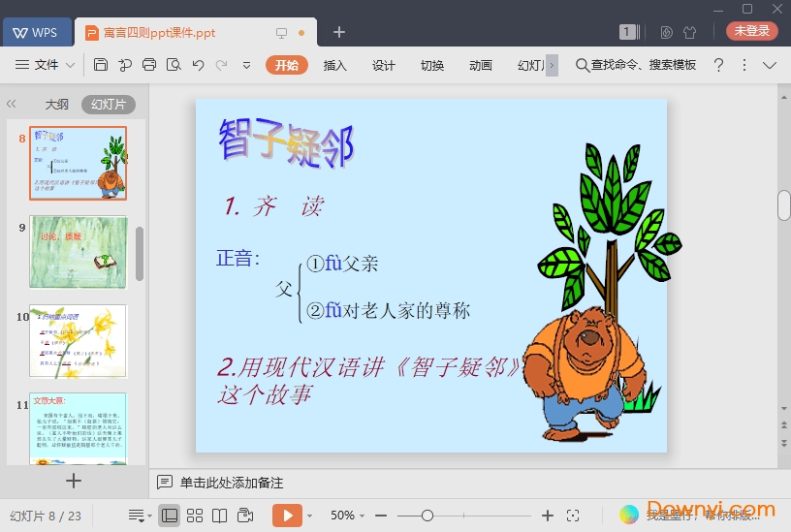The width and height of the screenshot is (791, 532).
Task: Switch to 幻灯片 thumbnails view
Action: pos(109,104)
